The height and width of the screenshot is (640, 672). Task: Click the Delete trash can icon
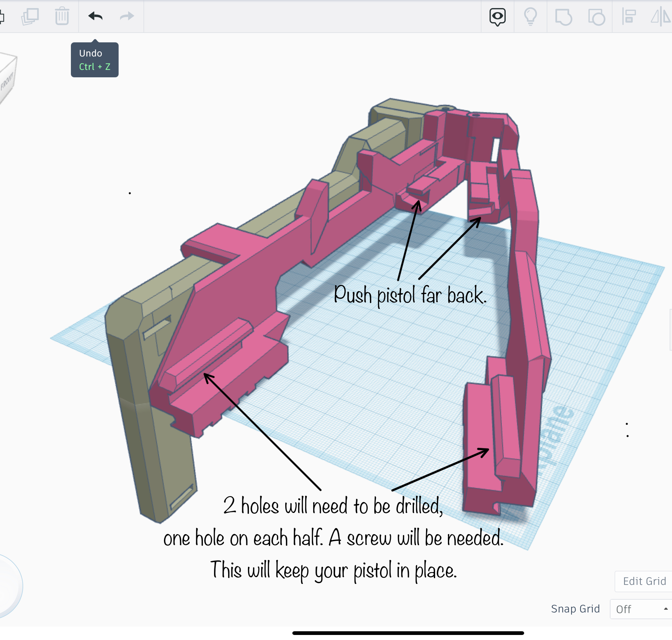tap(62, 16)
